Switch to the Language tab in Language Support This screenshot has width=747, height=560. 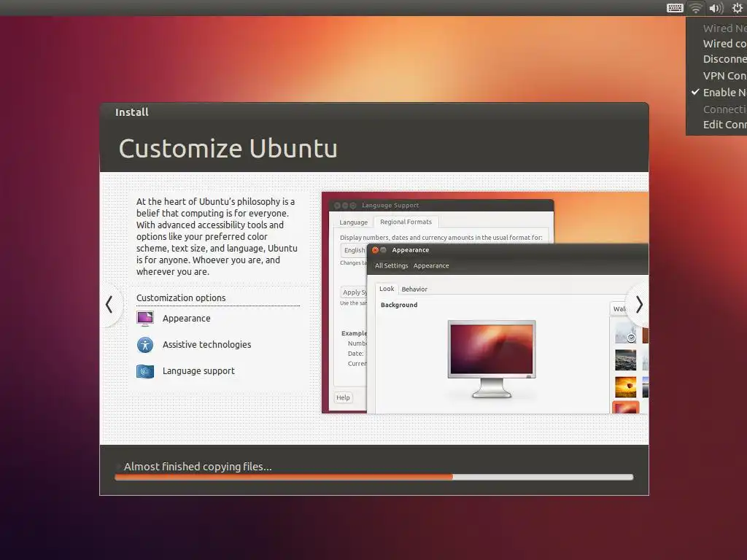pyautogui.click(x=354, y=222)
